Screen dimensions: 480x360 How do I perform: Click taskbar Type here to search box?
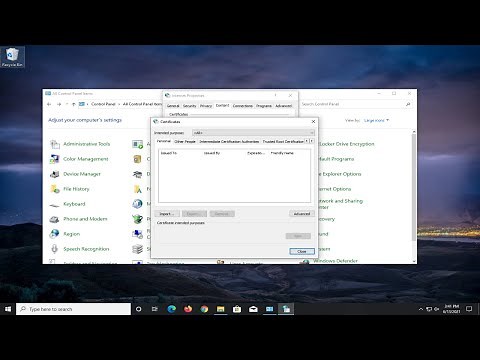(73, 309)
